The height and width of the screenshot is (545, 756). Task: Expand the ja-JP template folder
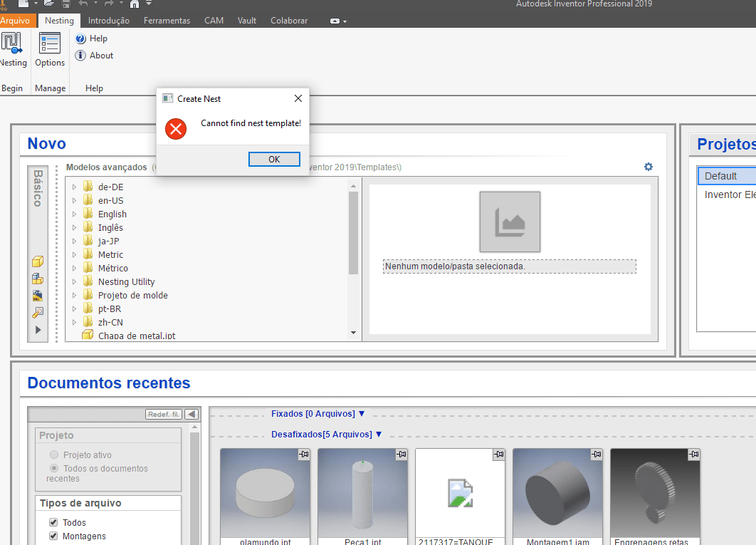(74, 241)
